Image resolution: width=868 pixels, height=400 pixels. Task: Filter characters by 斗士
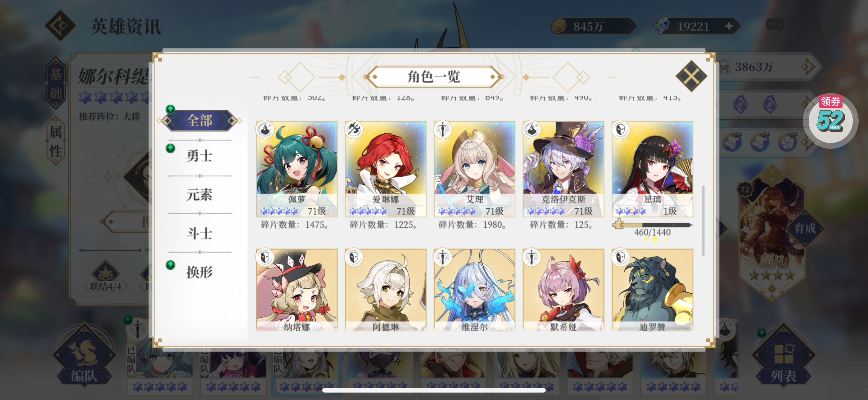tap(200, 233)
